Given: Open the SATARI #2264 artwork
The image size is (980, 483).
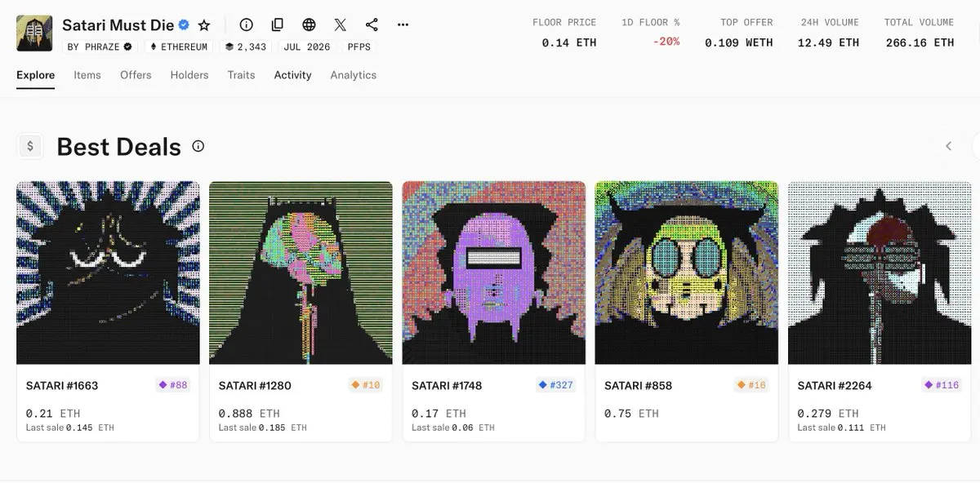Looking at the screenshot, I should [x=880, y=273].
